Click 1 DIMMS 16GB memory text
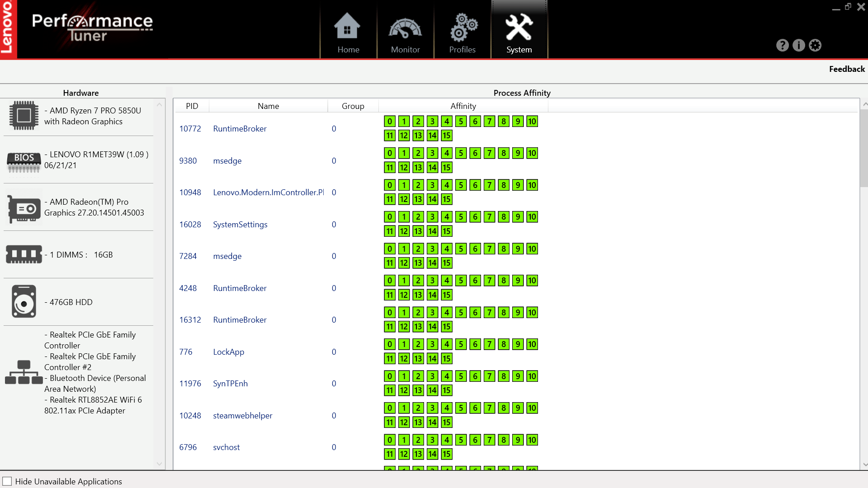Screen dimensions: 868x488 (79, 254)
